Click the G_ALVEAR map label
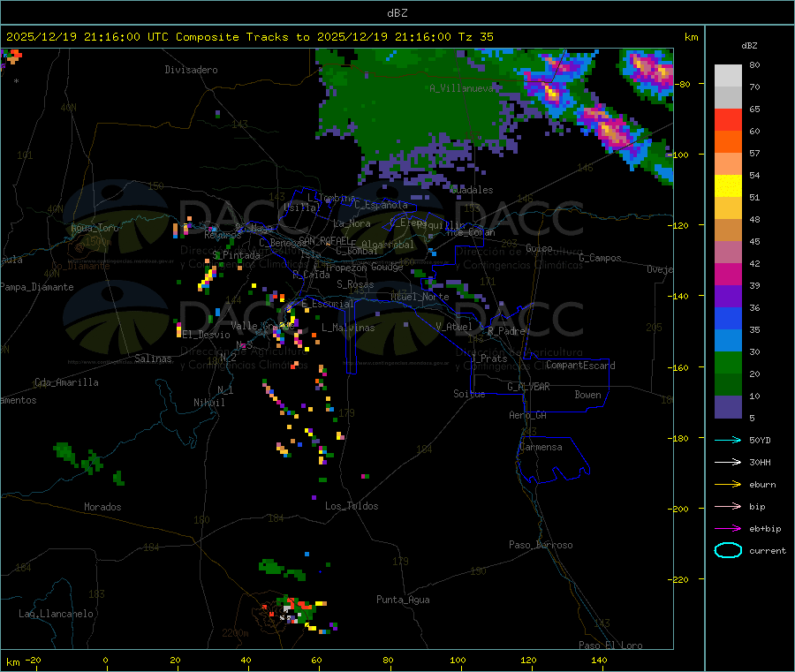The image size is (795, 672). click(528, 387)
